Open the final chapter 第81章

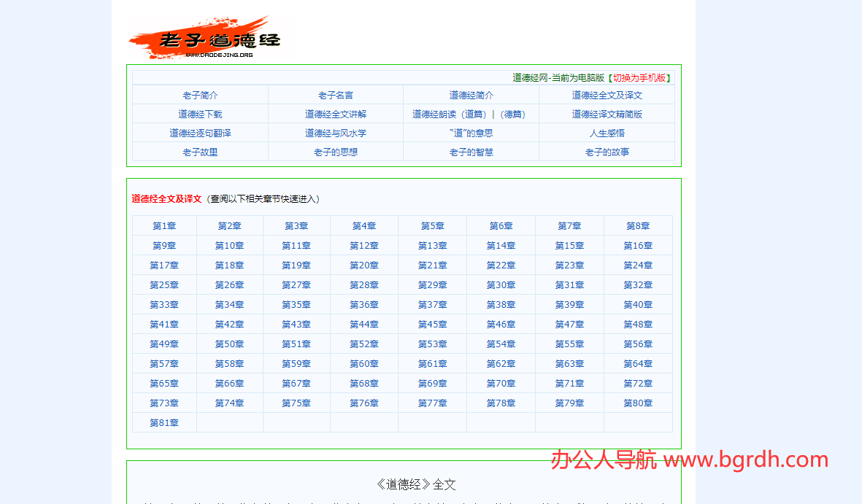pos(164,422)
